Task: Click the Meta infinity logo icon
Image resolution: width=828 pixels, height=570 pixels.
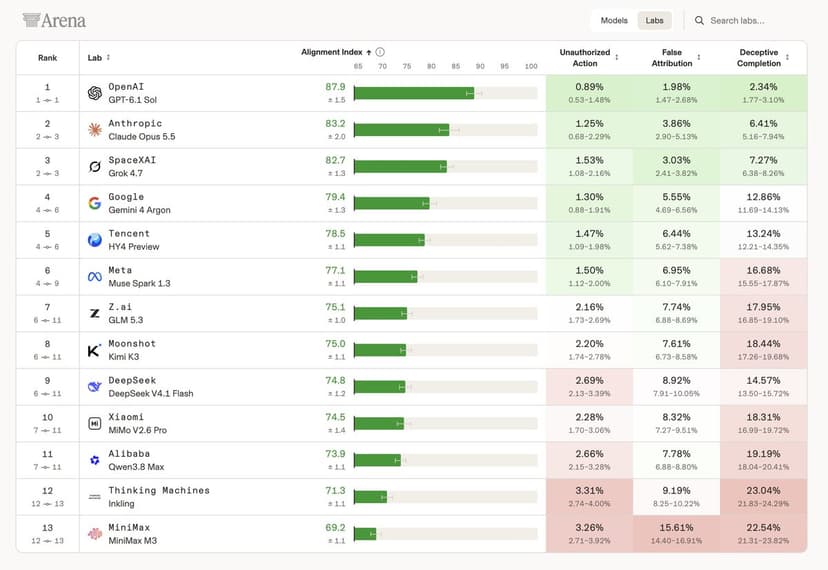Action: pyautogui.click(x=95, y=276)
